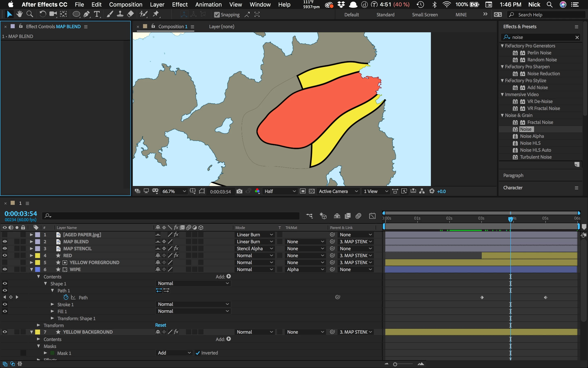This screenshot has height=368, width=588.
Task: Click yellow label swatch of RED layer
Action: click(x=38, y=256)
